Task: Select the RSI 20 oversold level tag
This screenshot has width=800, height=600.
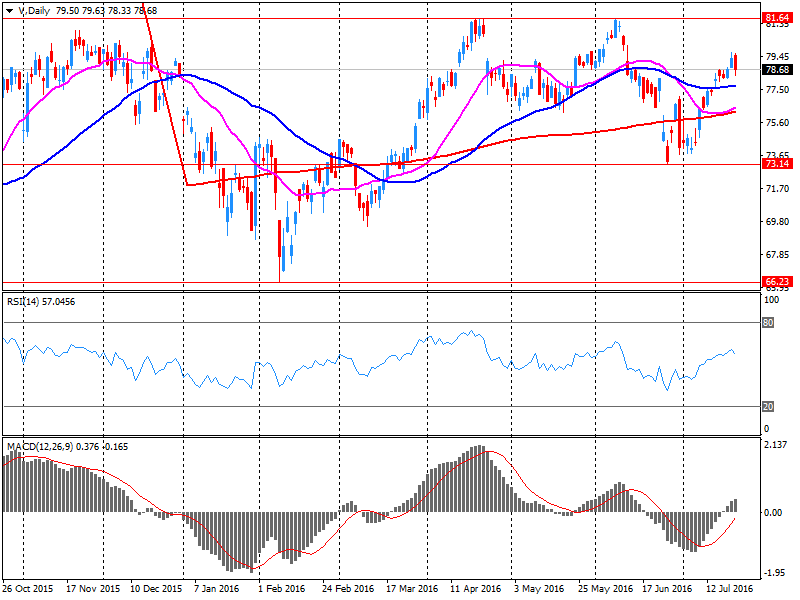Action: 768,407
